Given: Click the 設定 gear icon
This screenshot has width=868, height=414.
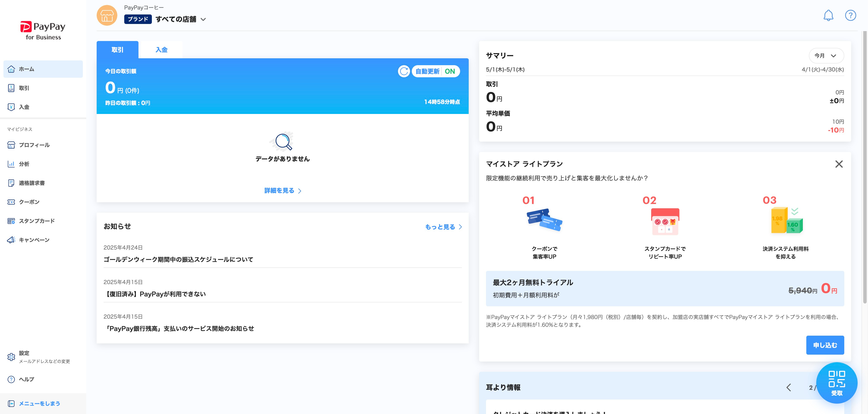Looking at the screenshot, I should 11,357.
